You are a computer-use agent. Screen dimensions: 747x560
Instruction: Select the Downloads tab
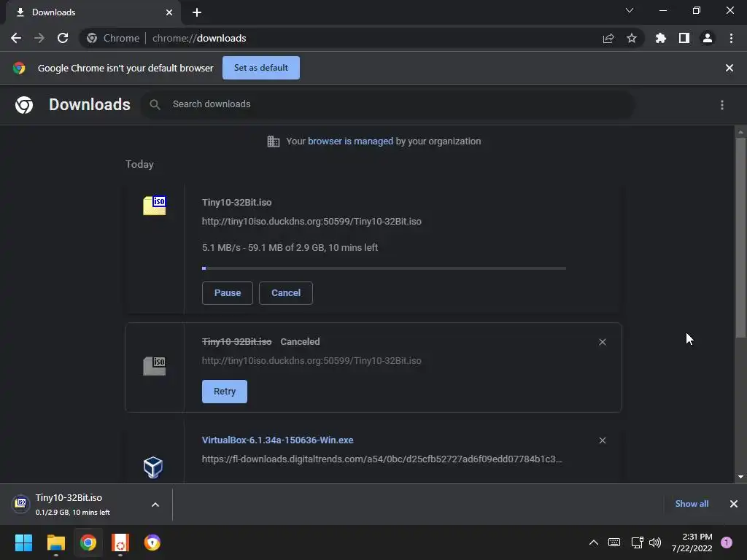tap(93, 12)
